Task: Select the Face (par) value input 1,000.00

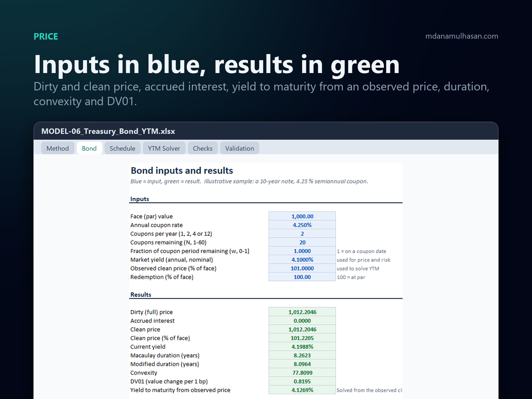Action: (302, 216)
